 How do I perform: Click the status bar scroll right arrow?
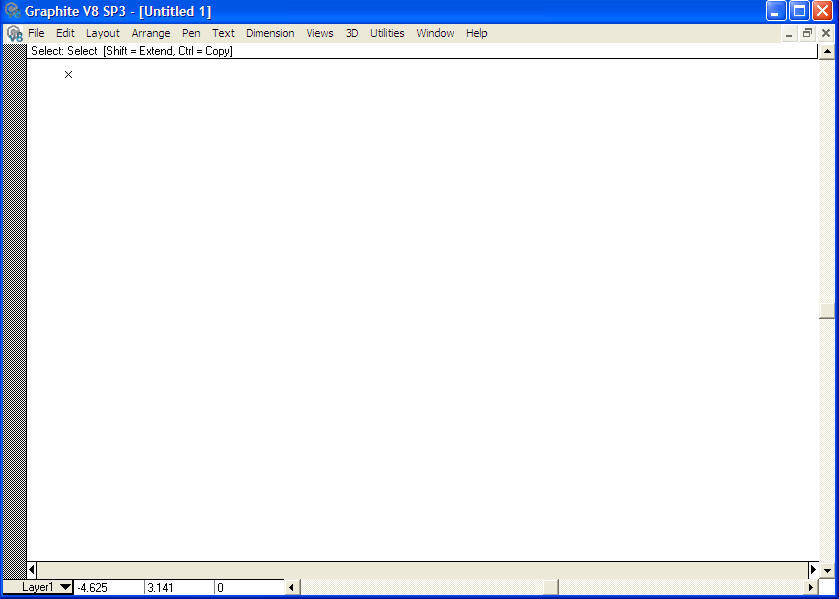811,587
